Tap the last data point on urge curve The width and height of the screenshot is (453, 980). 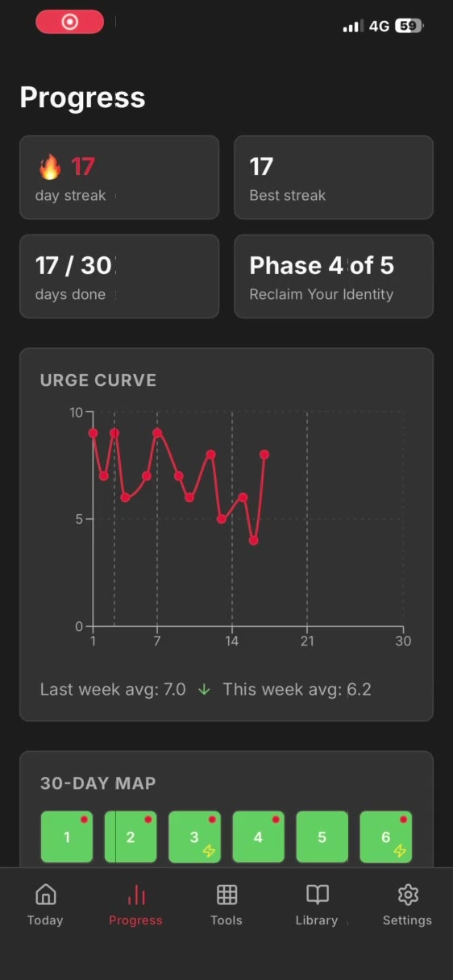point(264,455)
